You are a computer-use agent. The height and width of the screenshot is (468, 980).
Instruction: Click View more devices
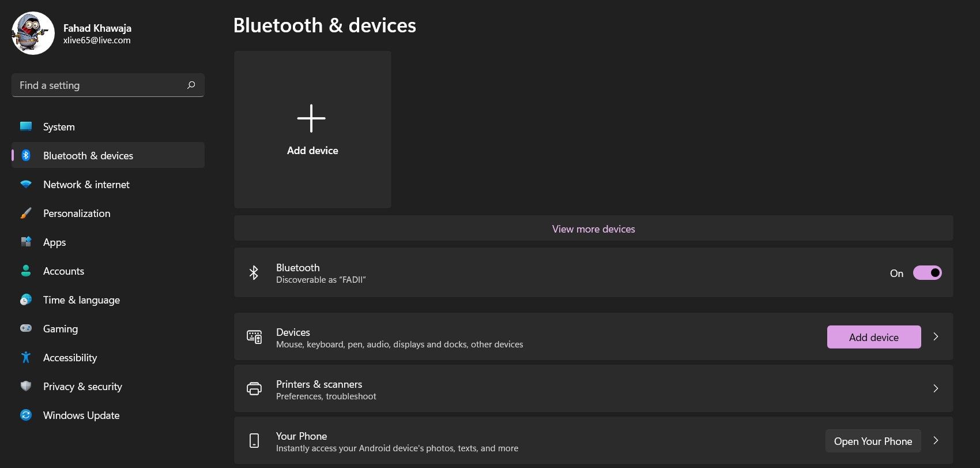coord(593,229)
